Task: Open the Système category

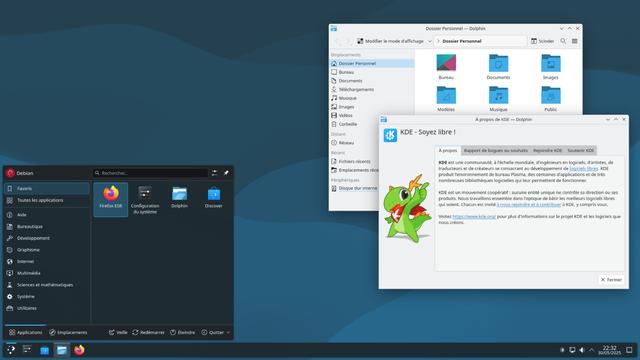Action: pyautogui.click(x=47, y=297)
